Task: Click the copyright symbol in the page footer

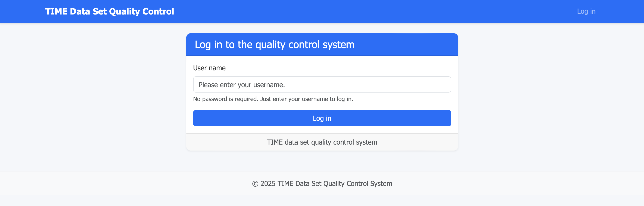Action: pyautogui.click(x=255, y=184)
